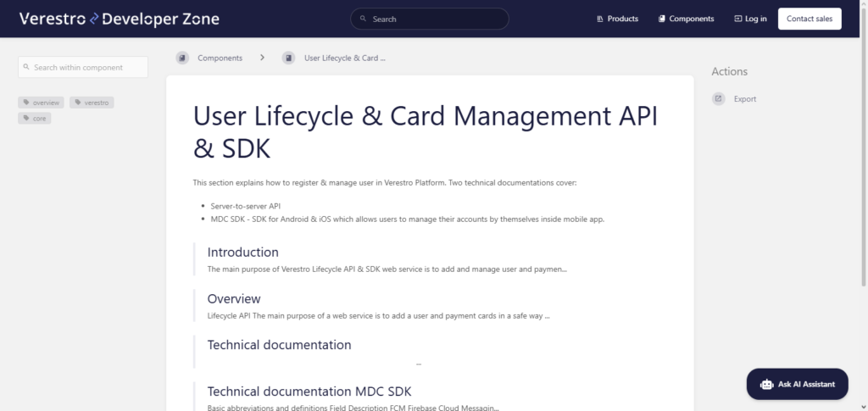Click the tag icon on verestro
The height and width of the screenshot is (411, 868).
pos(77,103)
